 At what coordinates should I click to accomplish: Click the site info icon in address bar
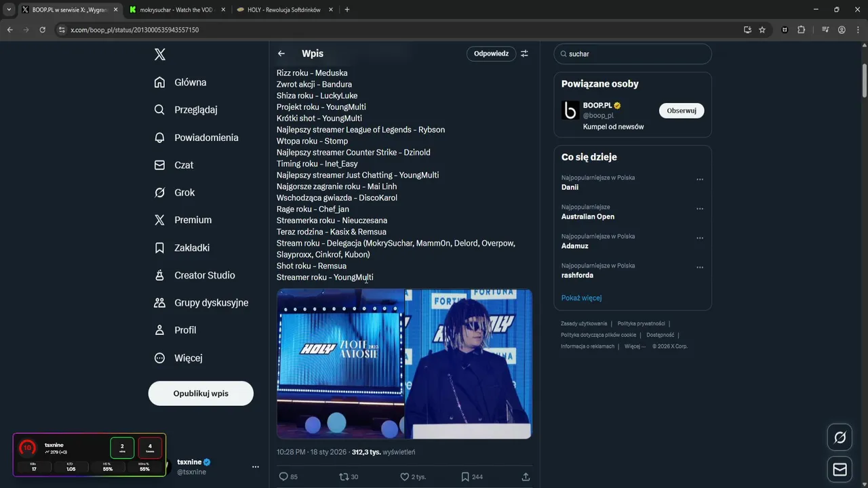(62, 30)
